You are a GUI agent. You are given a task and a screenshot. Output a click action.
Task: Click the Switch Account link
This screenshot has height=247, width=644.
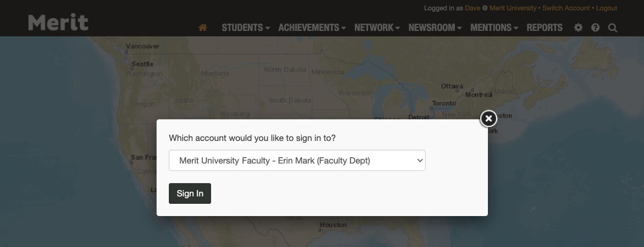coord(566,8)
